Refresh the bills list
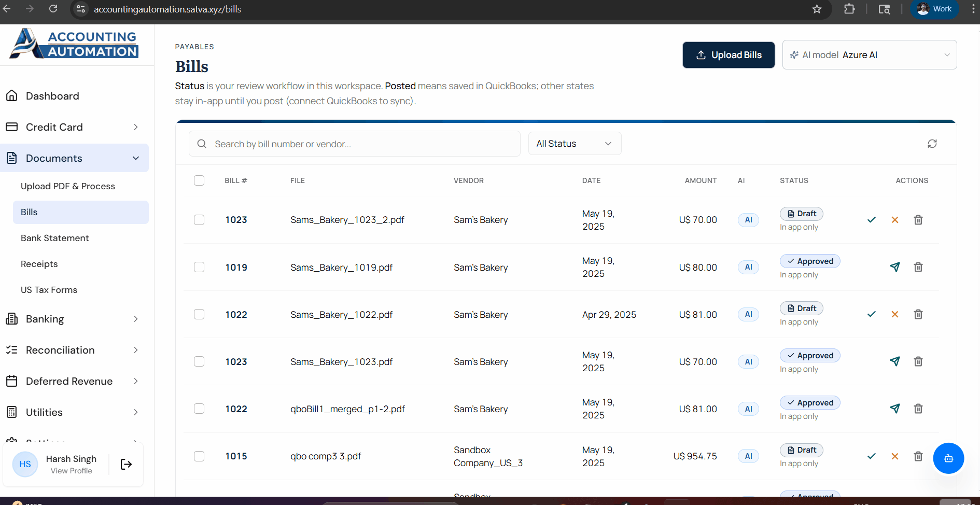This screenshot has width=980, height=505. click(932, 144)
